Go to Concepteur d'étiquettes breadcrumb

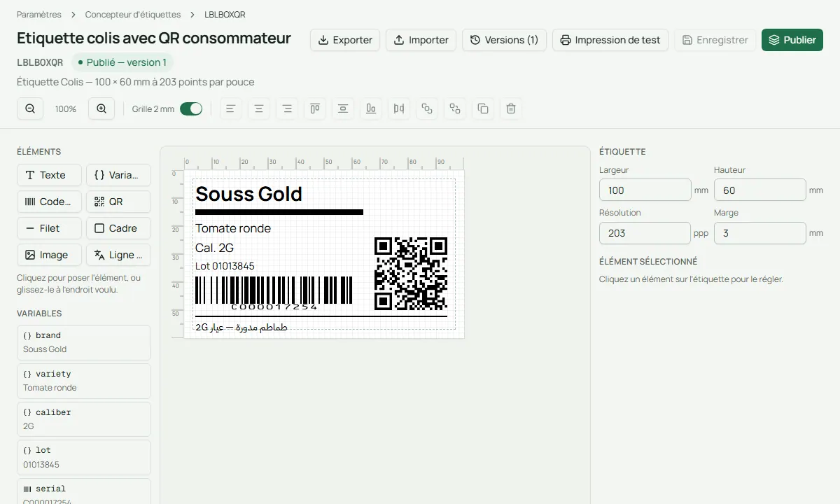tap(133, 15)
